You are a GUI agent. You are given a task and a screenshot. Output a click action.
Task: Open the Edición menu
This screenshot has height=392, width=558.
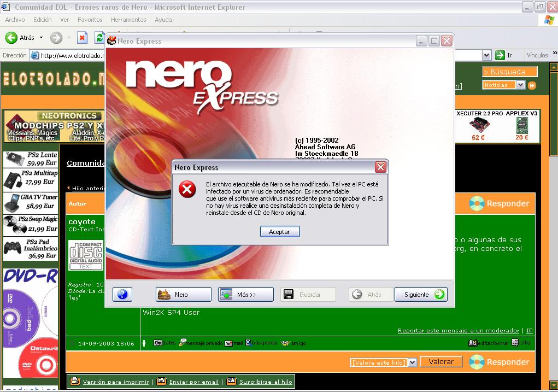click(42, 20)
